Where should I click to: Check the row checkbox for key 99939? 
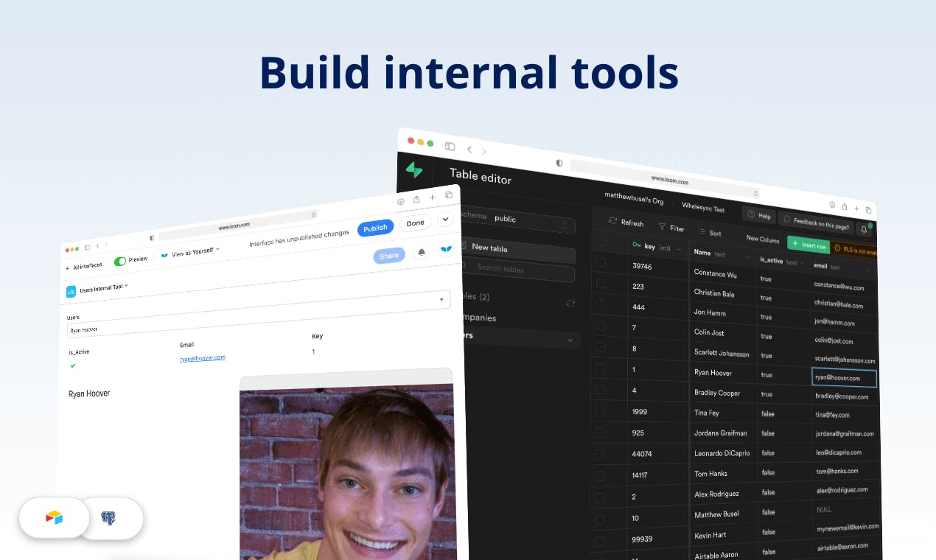[x=599, y=540]
